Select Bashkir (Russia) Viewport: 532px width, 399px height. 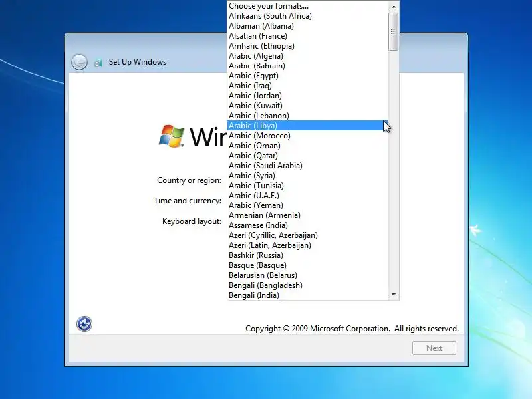[307, 255]
